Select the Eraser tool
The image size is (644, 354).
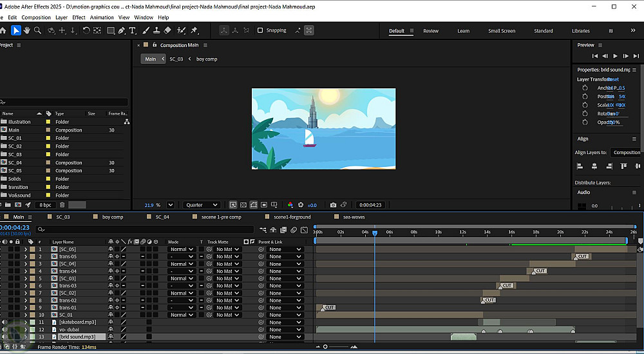(x=167, y=30)
